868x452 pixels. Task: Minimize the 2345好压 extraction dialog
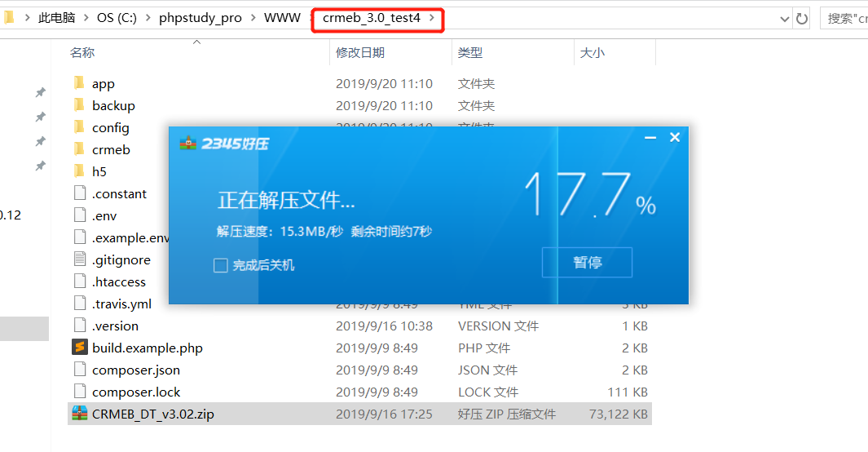(x=650, y=137)
